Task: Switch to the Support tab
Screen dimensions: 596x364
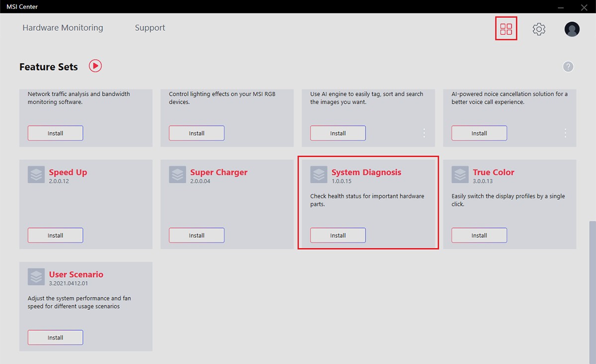Action: tap(150, 28)
